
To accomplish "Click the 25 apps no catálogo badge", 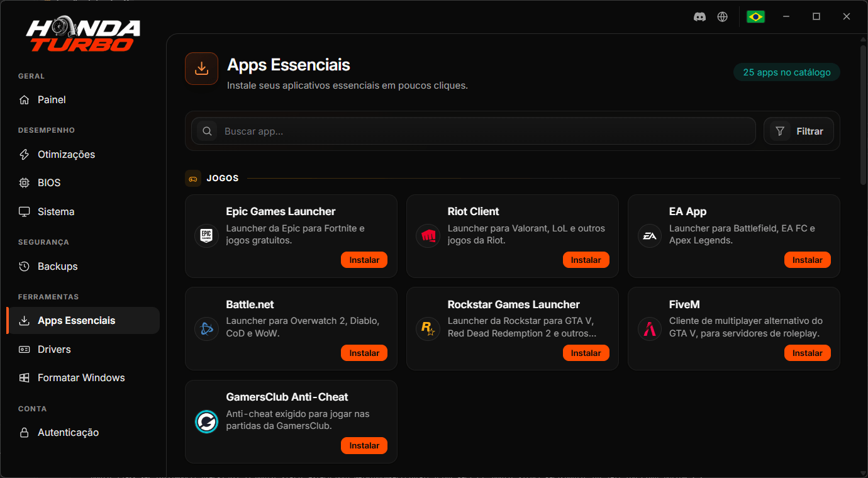I will (x=787, y=72).
